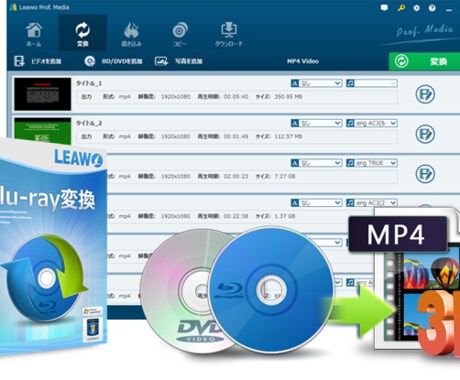Click the 00:22:38 duration value

(x=236, y=216)
